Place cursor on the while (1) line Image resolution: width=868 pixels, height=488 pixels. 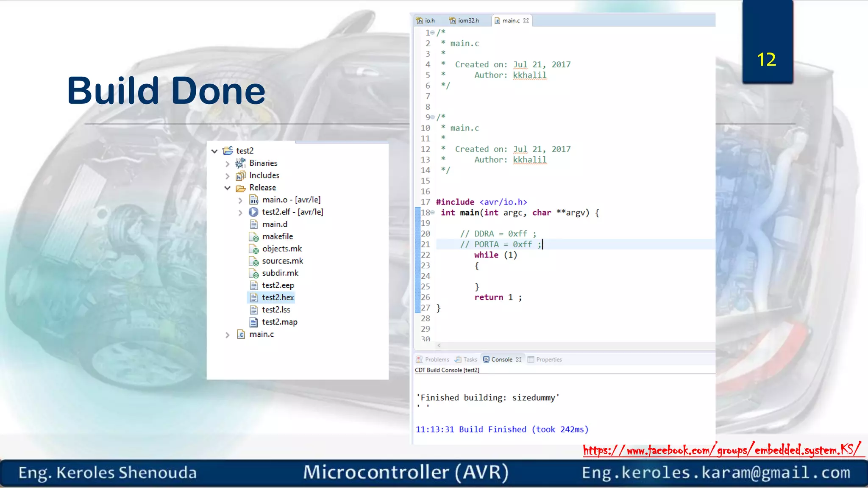point(495,255)
